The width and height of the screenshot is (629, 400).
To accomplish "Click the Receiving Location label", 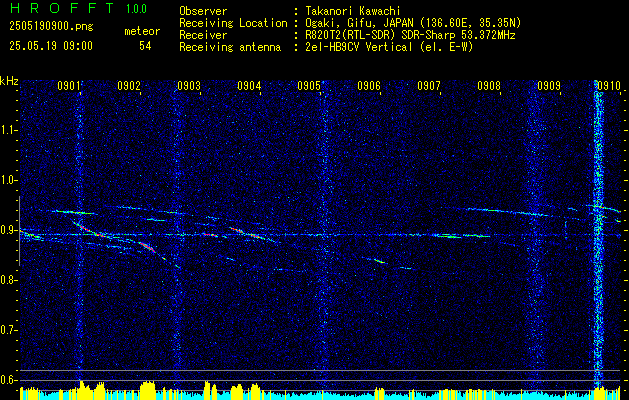I will pyautogui.click(x=233, y=23).
